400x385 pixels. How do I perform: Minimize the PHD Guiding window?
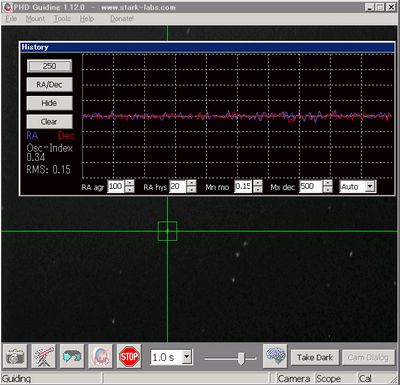click(369, 7)
